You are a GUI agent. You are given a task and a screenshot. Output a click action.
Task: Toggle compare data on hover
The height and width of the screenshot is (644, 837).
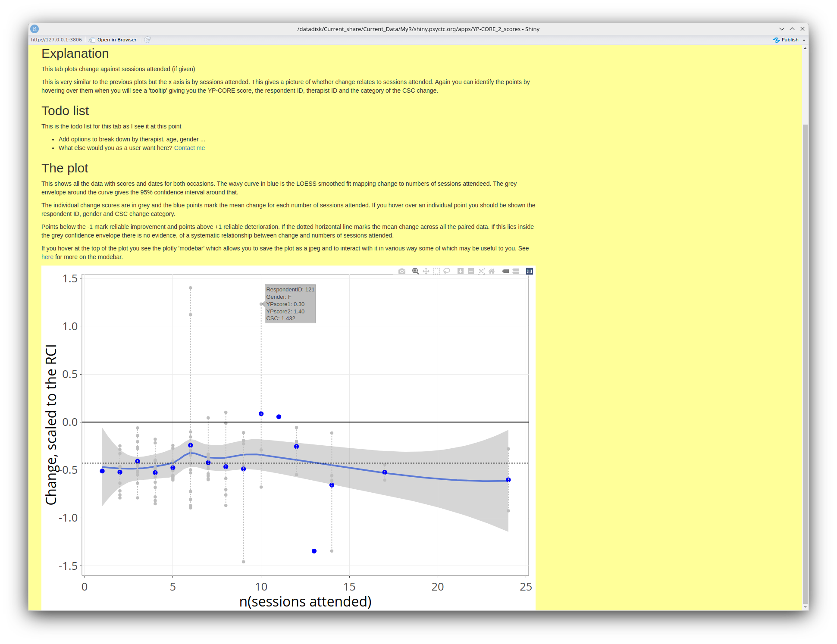[x=516, y=271]
